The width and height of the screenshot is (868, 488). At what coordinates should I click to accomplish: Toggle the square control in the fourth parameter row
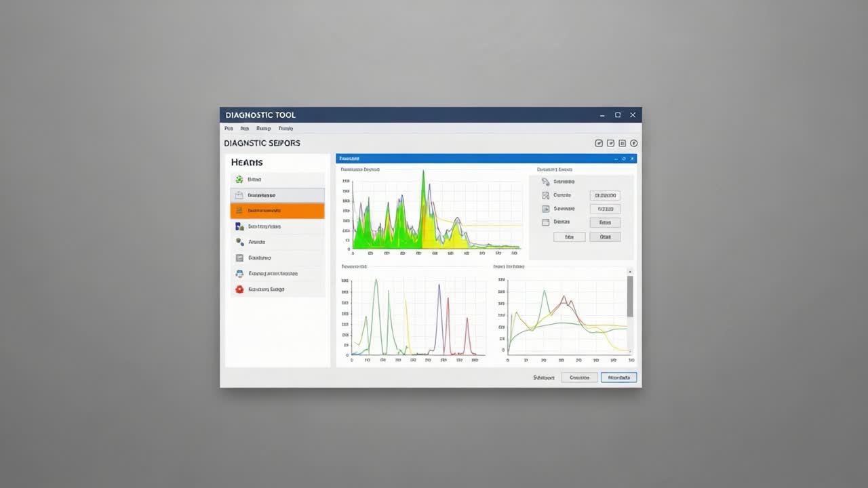click(545, 222)
